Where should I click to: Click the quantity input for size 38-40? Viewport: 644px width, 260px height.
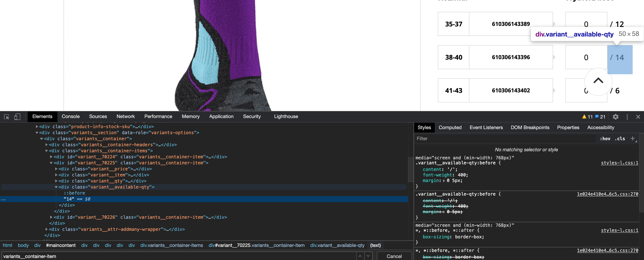click(x=586, y=57)
